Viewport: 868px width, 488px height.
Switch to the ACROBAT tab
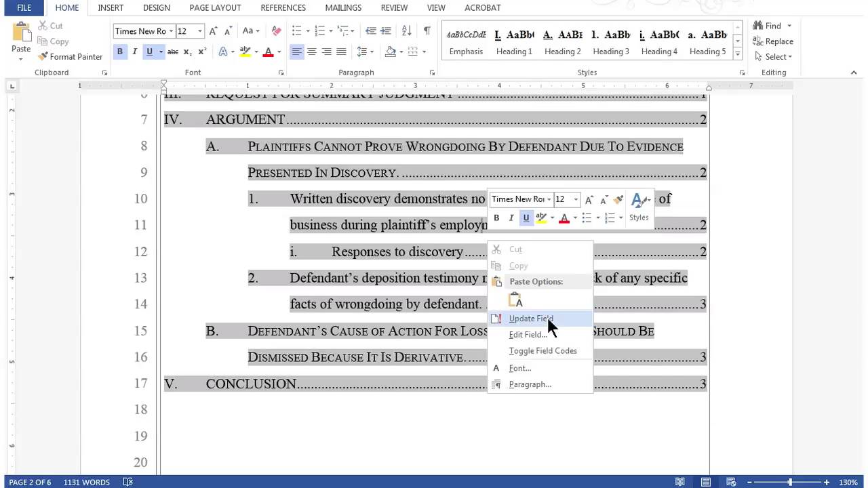482,8
